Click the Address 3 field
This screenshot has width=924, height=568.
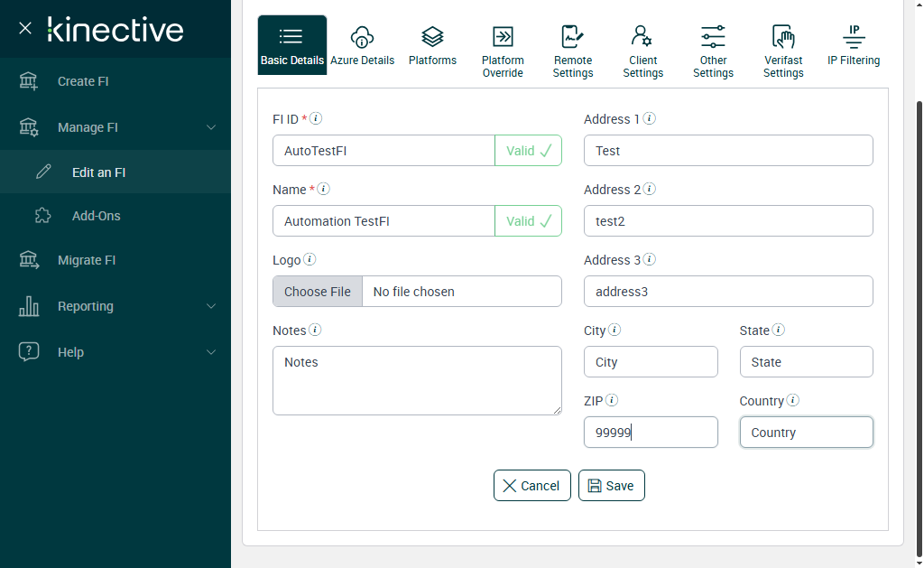[728, 292]
